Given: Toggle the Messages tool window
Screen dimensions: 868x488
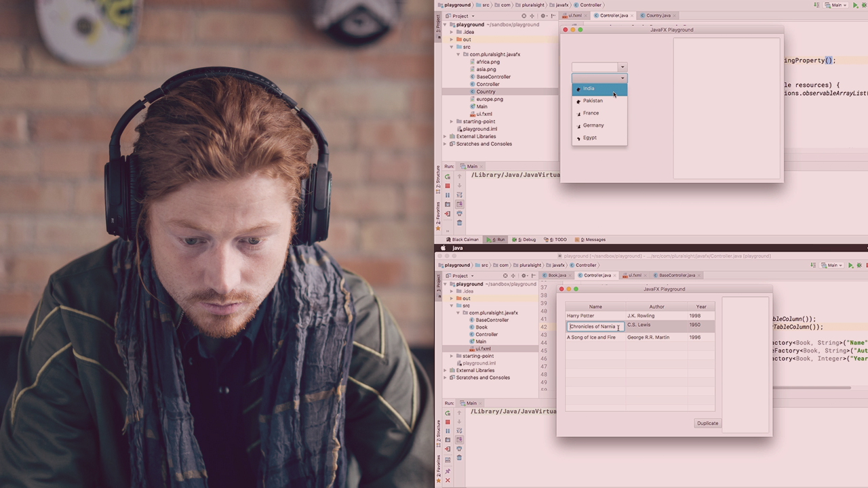Looking at the screenshot, I should coord(593,239).
